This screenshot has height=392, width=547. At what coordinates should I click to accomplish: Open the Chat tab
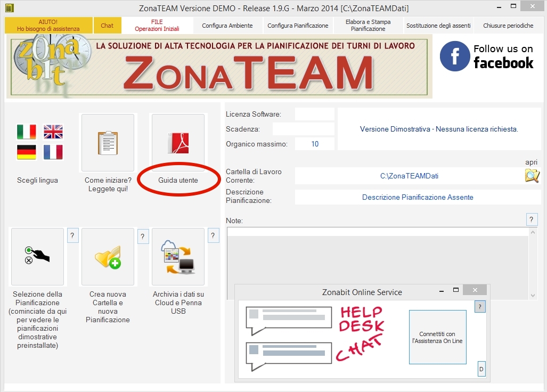click(107, 26)
